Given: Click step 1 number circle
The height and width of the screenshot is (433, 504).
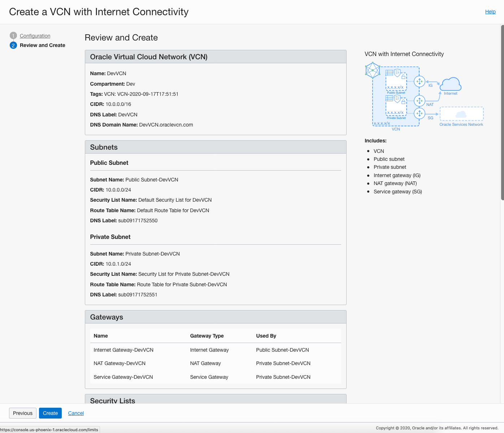Looking at the screenshot, I should click(13, 36).
